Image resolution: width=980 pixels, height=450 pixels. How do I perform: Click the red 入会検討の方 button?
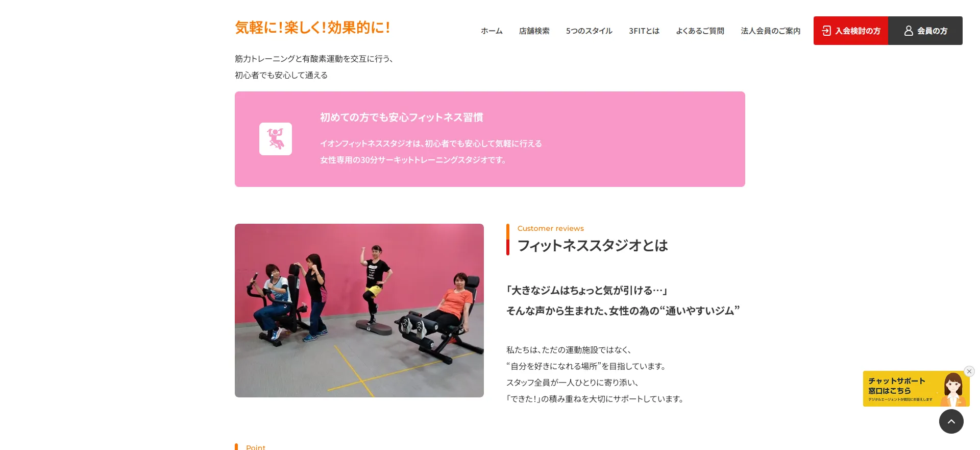tap(851, 31)
